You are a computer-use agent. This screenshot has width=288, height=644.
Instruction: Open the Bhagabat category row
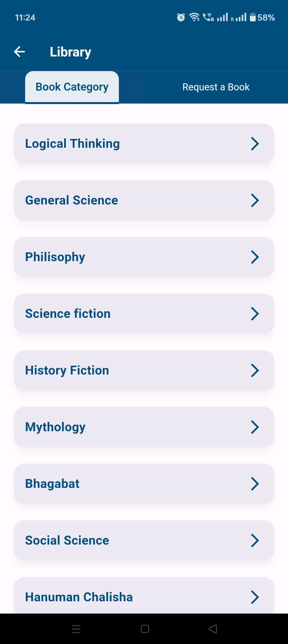click(144, 484)
